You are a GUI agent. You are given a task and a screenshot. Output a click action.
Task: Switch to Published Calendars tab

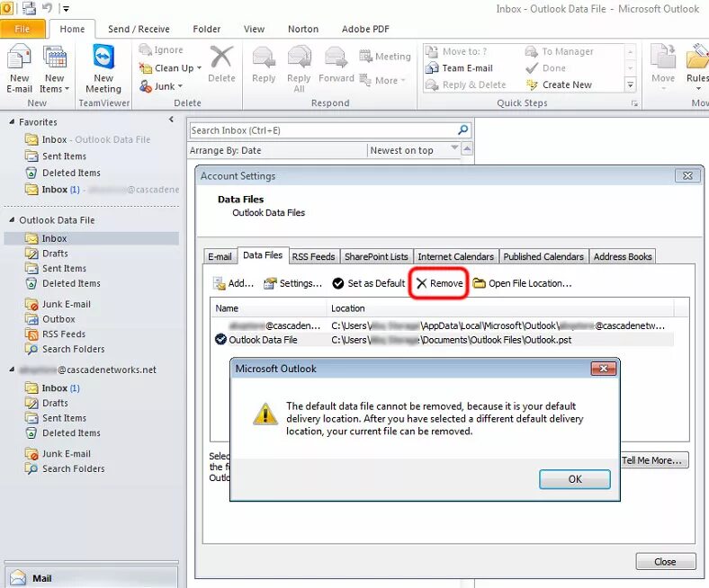coord(543,257)
